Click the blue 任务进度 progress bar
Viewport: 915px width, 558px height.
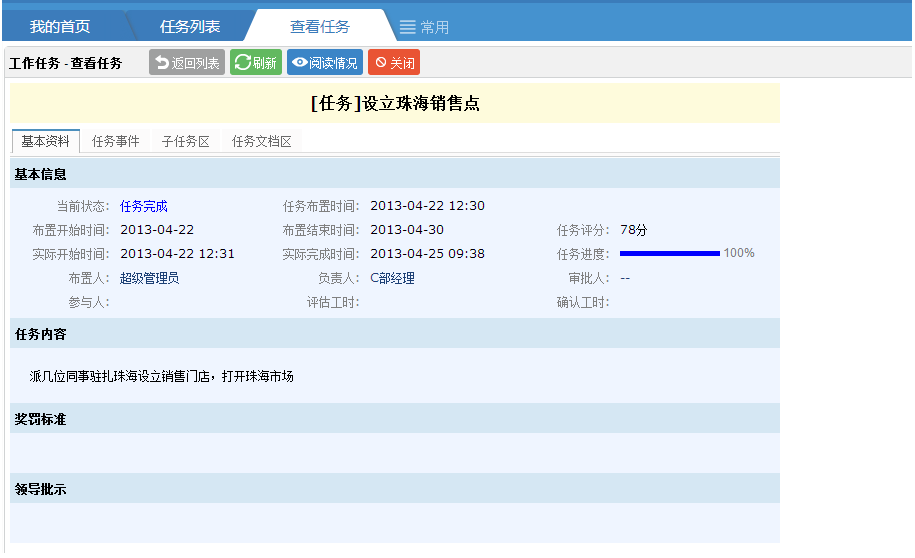click(669, 254)
